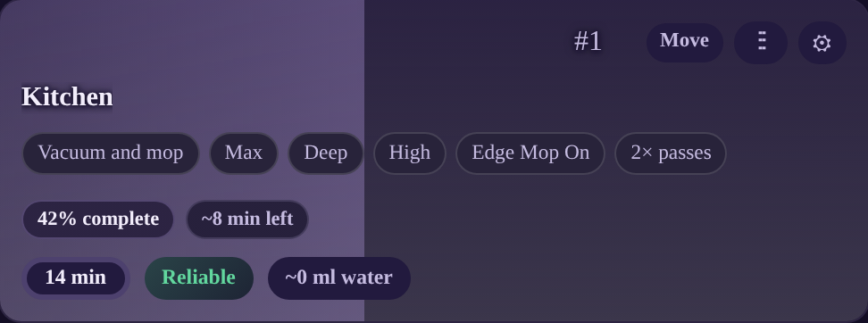The width and height of the screenshot is (868, 323).
Task: Click the 42% complete status badge
Action: pyautogui.click(x=98, y=219)
